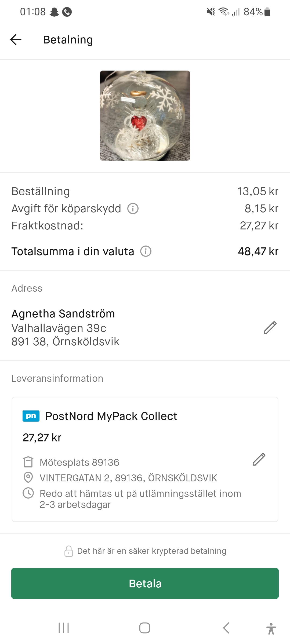Open the accessibility shortcut icon

[x=271, y=628]
